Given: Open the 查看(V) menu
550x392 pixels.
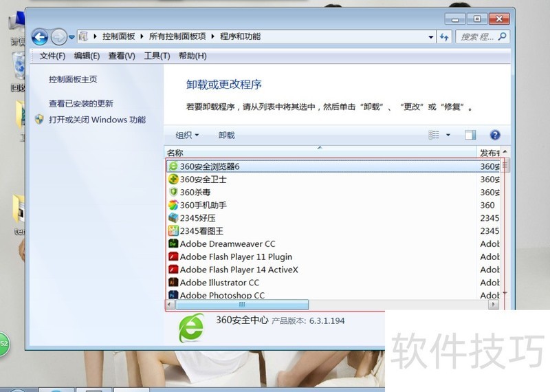Looking at the screenshot, I should [122, 56].
